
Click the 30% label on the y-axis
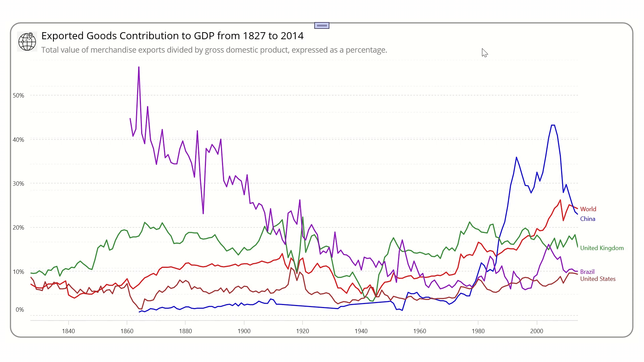coord(18,184)
